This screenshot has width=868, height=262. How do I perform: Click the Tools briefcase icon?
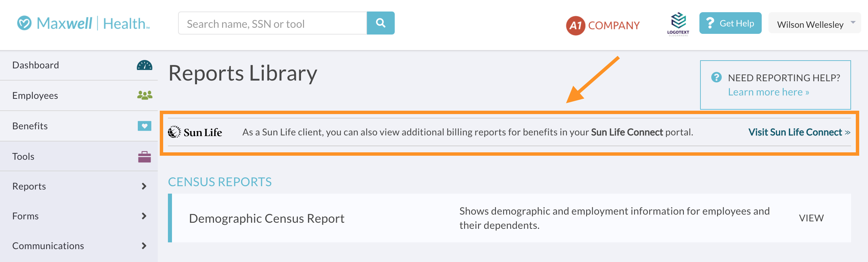145,156
